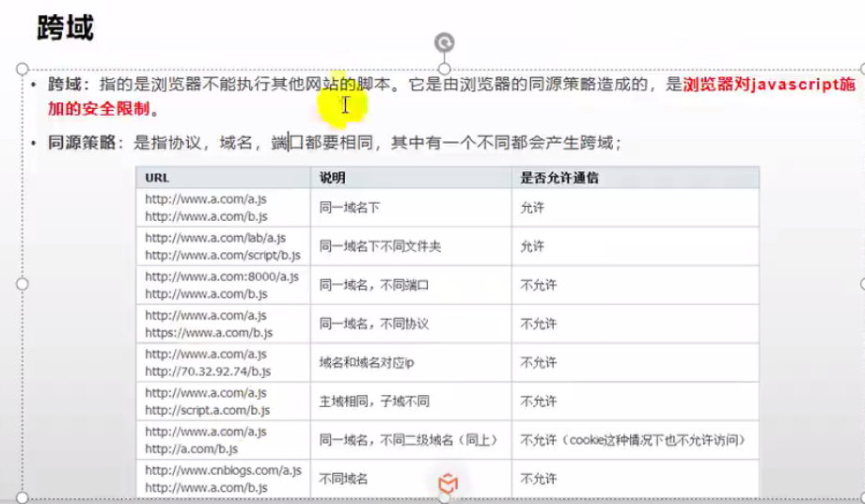Click 不允许 in the 不同协议 row
This screenshot has width=865, height=504.
click(x=539, y=323)
